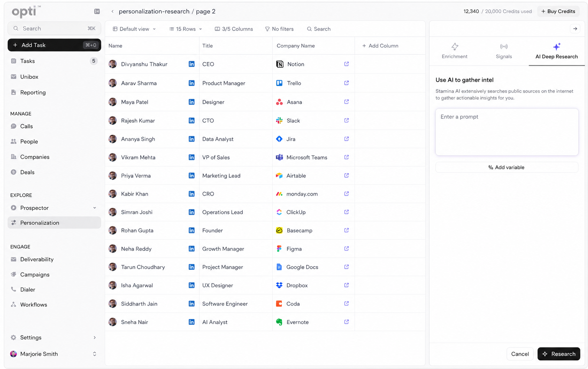Click the Enter a prompt text area

coord(507,132)
